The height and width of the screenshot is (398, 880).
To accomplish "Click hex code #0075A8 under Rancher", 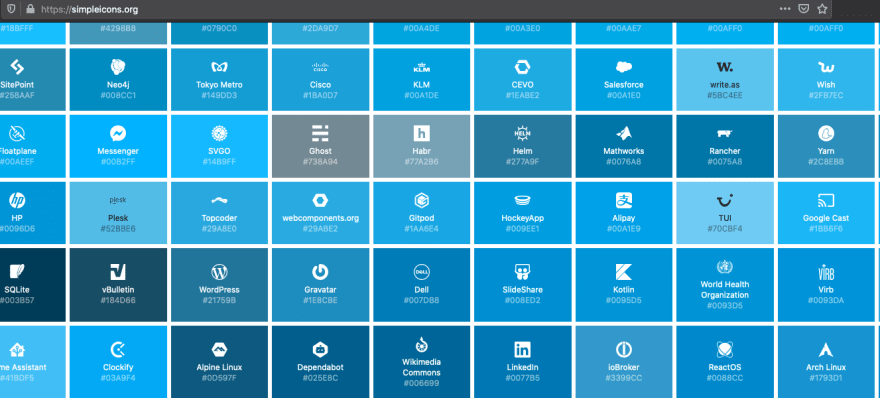I will click(725, 162).
